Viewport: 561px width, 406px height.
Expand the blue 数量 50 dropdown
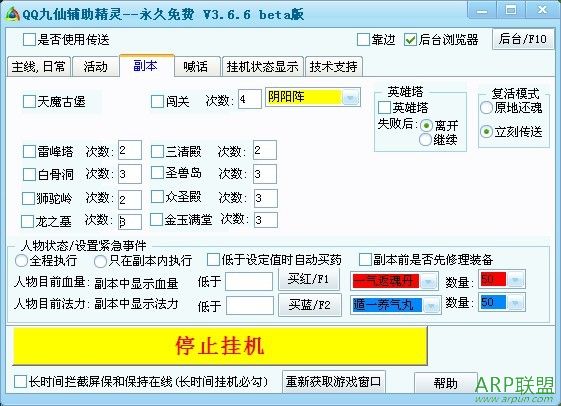(516, 303)
